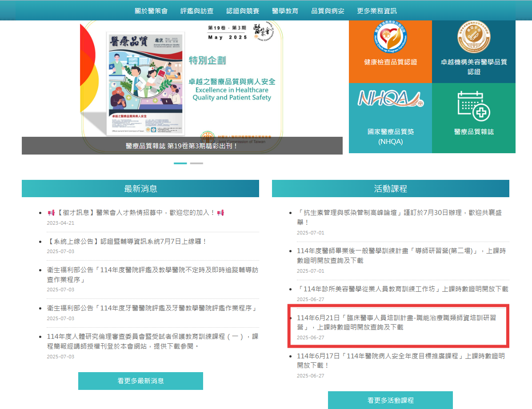Viewport: 532px width, 409px height.
Task: Click the 活動課程 section header
Action: 391,189
